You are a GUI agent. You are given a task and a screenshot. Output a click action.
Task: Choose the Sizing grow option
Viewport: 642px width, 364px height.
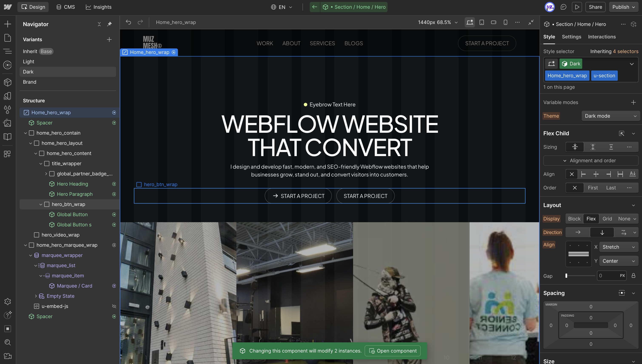click(593, 147)
